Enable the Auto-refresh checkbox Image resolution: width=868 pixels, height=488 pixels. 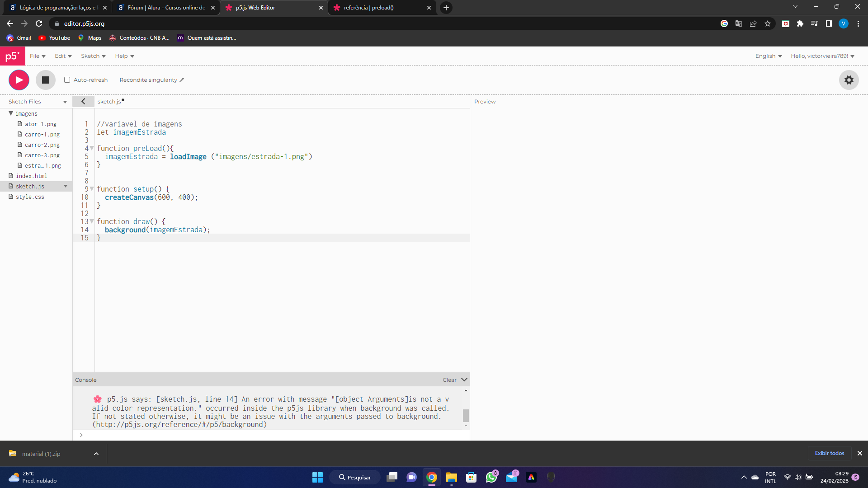(67, 80)
